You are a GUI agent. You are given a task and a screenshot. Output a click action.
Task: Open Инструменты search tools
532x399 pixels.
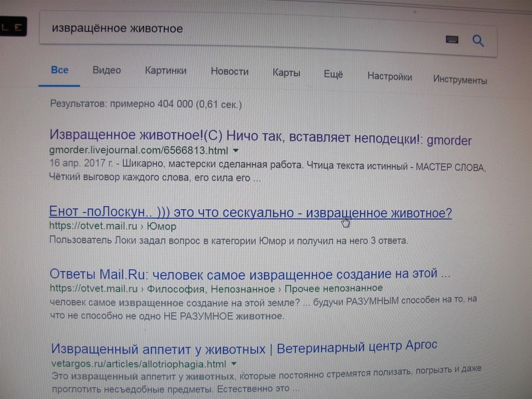click(460, 80)
